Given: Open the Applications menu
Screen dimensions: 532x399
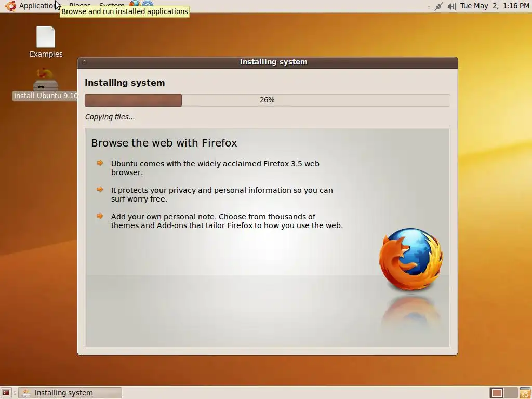Looking at the screenshot, I should click(38, 6).
